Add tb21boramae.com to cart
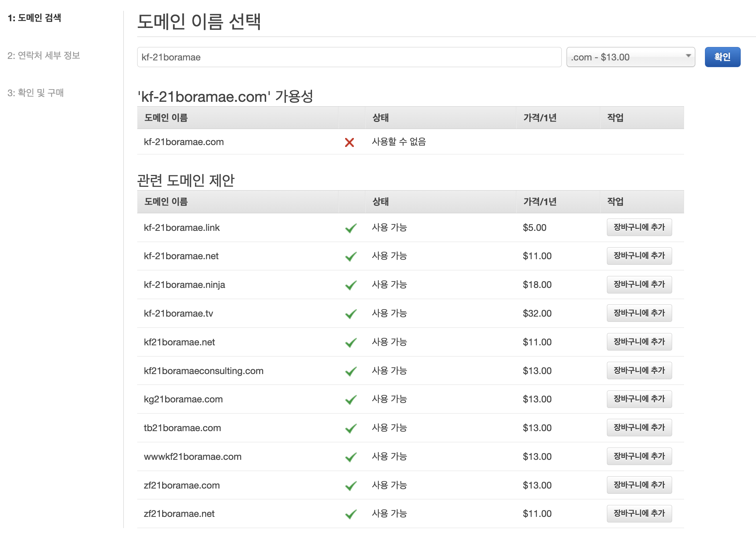 click(x=639, y=428)
